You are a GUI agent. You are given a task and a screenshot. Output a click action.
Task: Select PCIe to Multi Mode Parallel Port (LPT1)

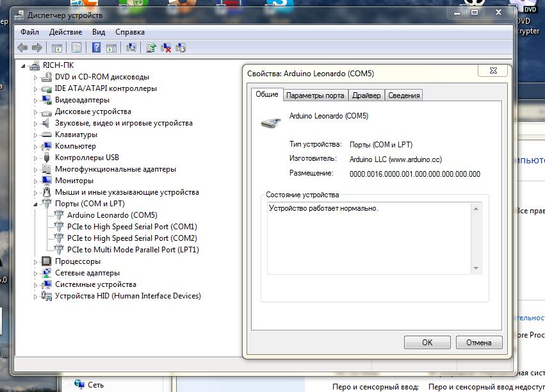(x=133, y=250)
